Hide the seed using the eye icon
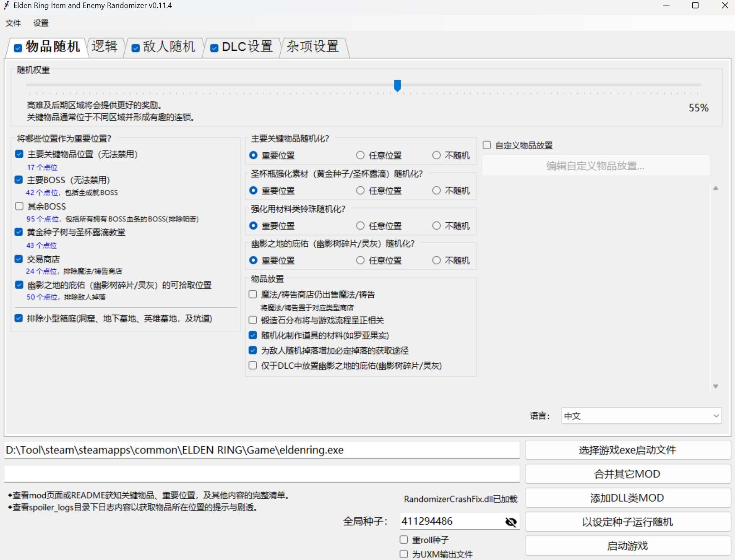 511,521
